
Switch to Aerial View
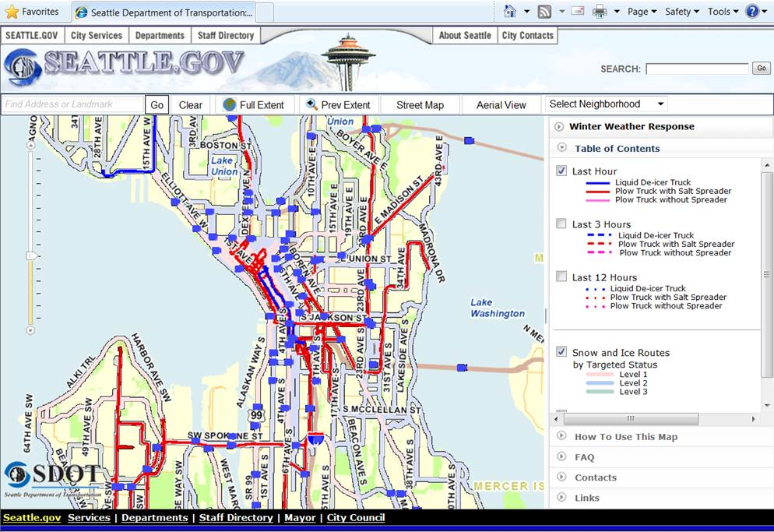point(501,104)
